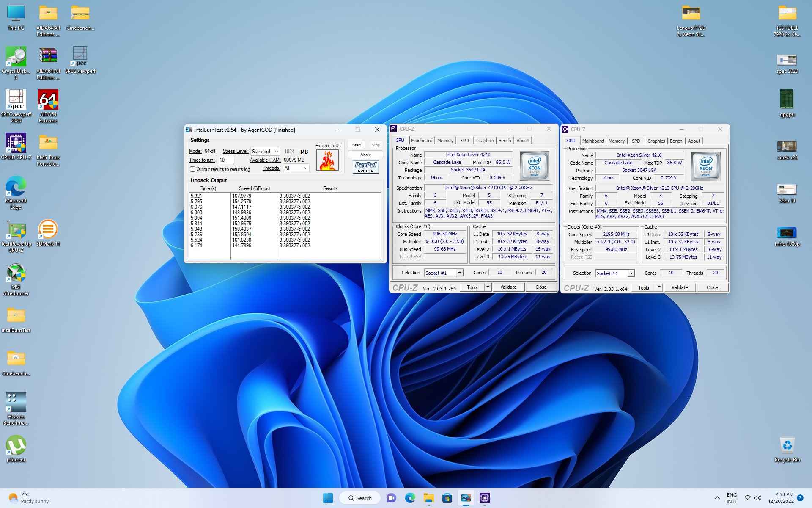Open the Cinebench folder next to IntelBurnTest folder
The image size is (812, 508).
pyautogui.click(x=16, y=363)
